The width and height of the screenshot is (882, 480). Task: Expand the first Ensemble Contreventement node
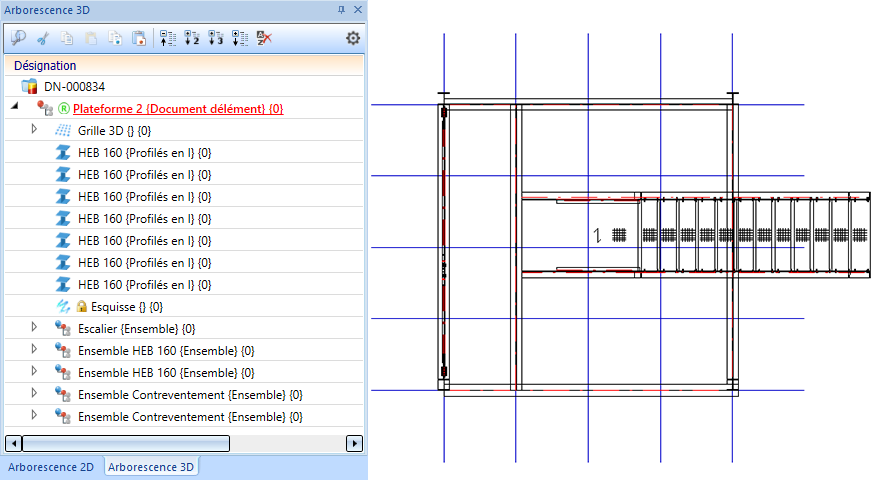tap(34, 393)
